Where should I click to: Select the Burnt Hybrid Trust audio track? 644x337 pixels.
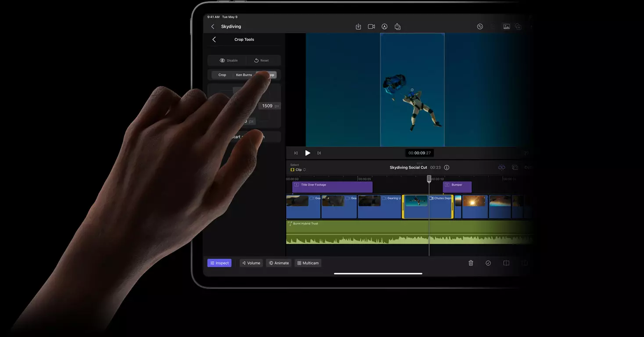click(409, 233)
